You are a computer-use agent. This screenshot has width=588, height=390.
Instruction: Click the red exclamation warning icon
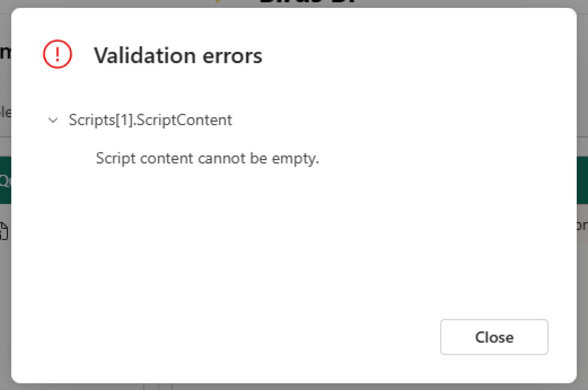click(x=57, y=54)
